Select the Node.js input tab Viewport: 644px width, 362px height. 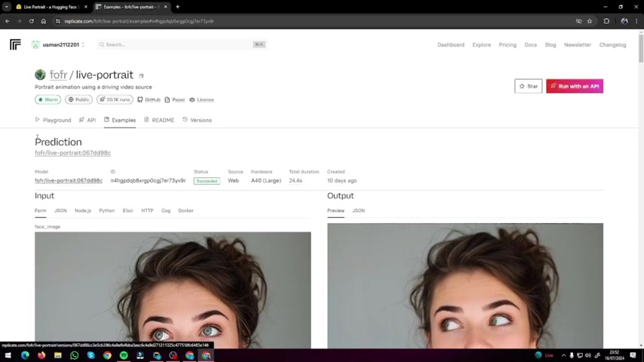pos(83,210)
